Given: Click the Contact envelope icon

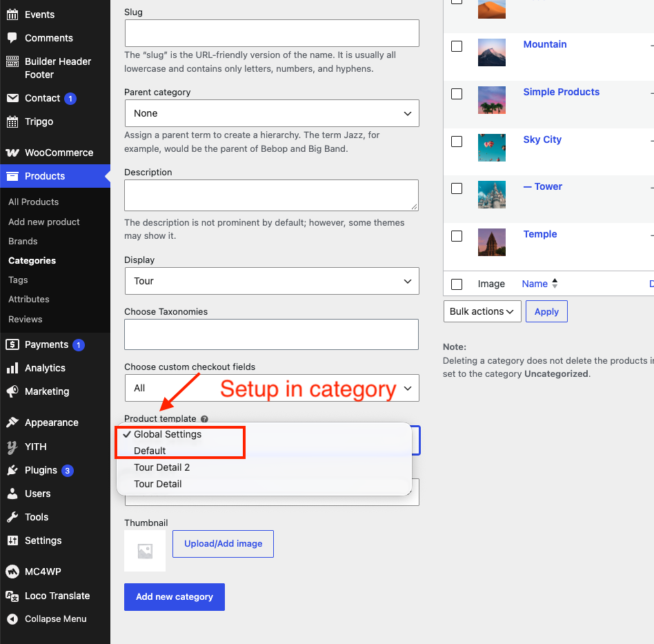Looking at the screenshot, I should [x=12, y=98].
